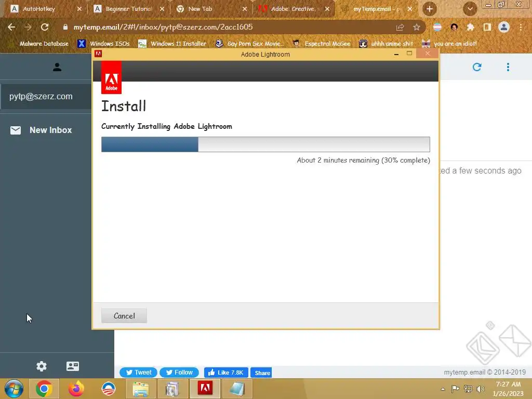The height and width of the screenshot is (399, 532).
Task: Show hidden system tray icons
Action: click(x=443, y=389)
